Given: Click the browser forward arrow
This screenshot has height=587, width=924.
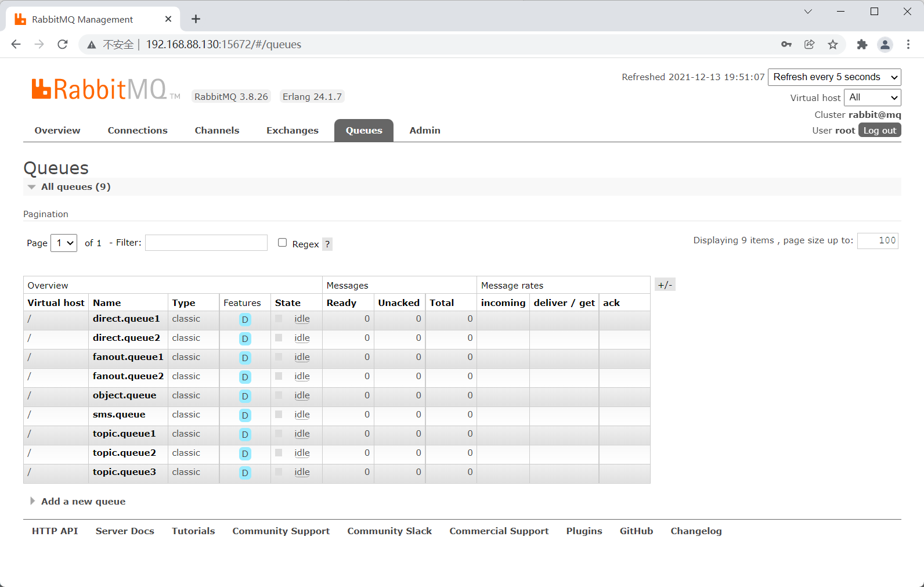Looking at the screenshot, I should tap(39, 44).
